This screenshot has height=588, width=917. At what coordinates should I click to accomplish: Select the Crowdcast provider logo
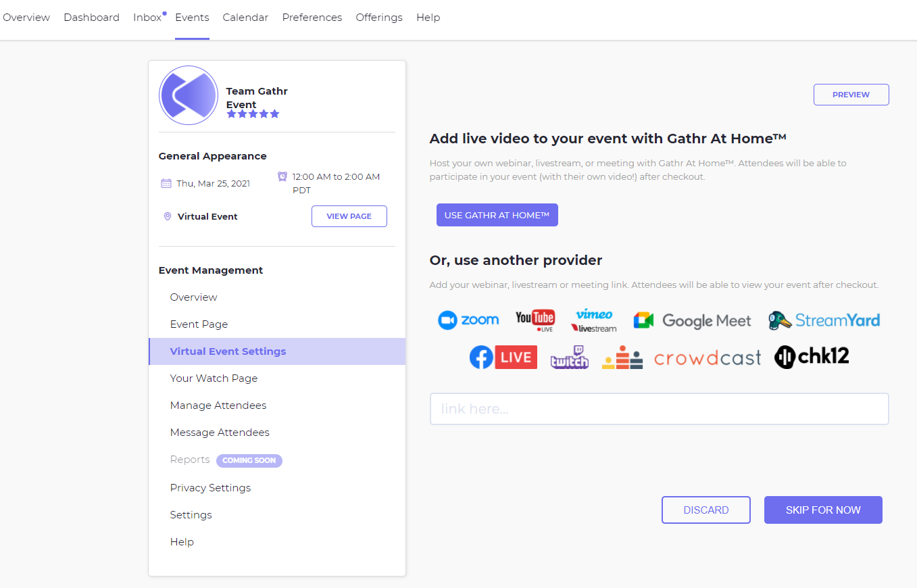coord(707,358)
